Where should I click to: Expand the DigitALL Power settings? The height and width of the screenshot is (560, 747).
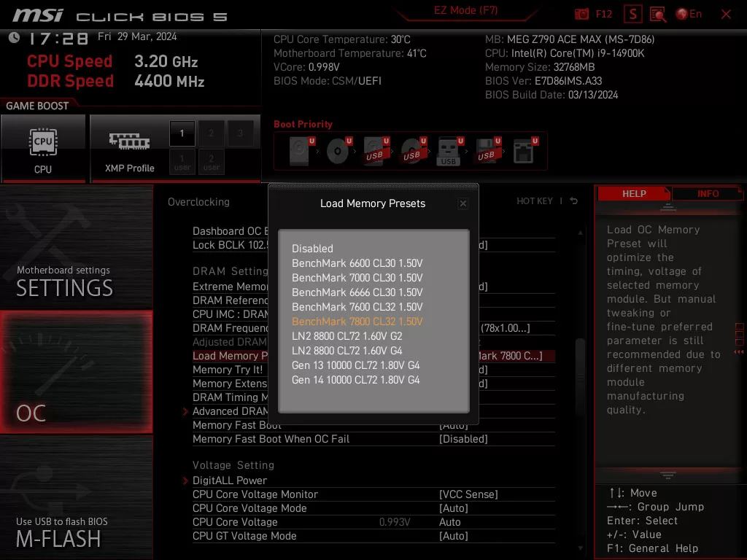point(230,481)
